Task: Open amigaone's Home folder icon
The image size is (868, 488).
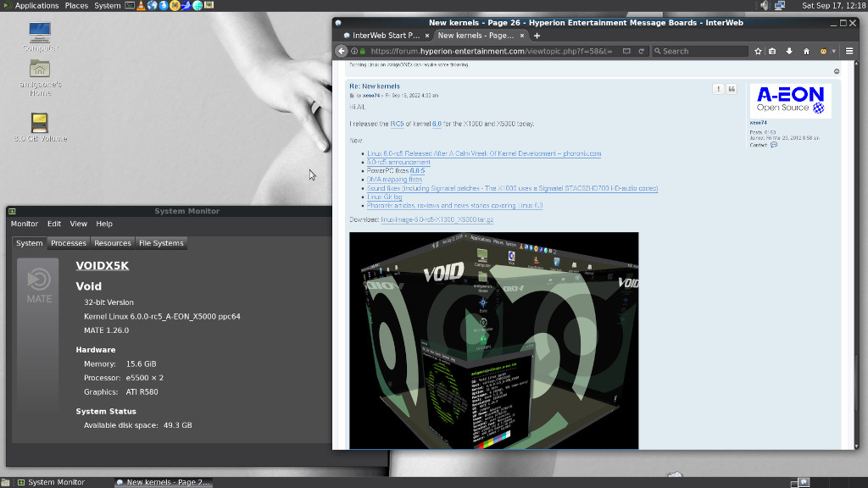Action: click(x=40, y=69)
